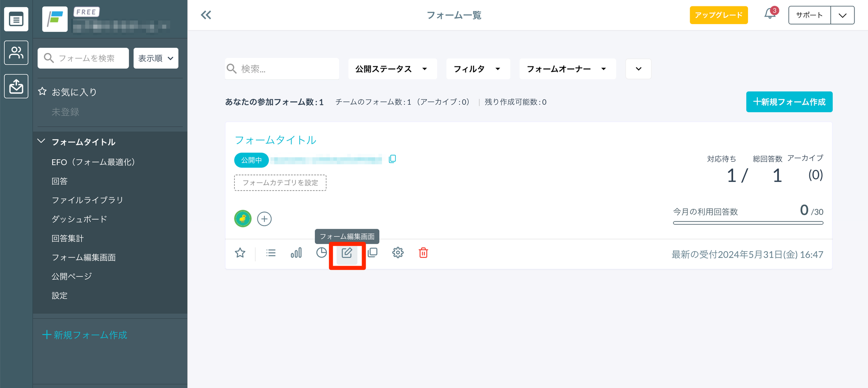
Task: Open 設定 in sidebar
Action: click(x=60, y=296)
